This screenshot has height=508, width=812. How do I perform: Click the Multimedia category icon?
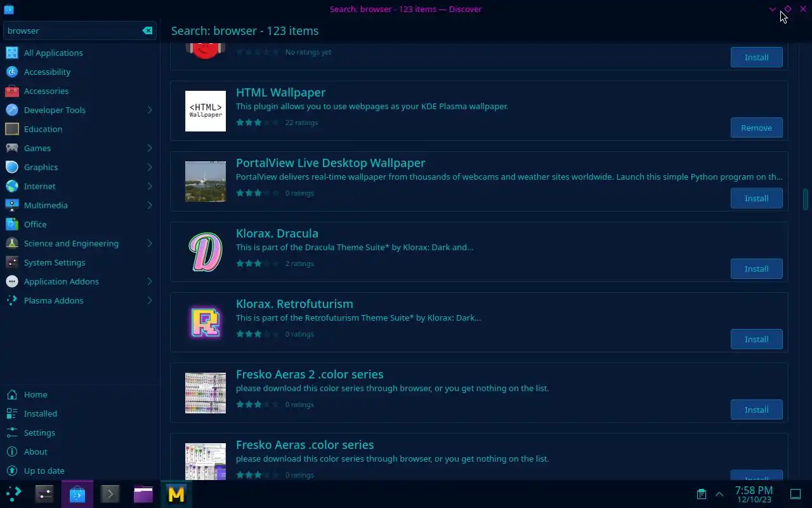(12, 205)
